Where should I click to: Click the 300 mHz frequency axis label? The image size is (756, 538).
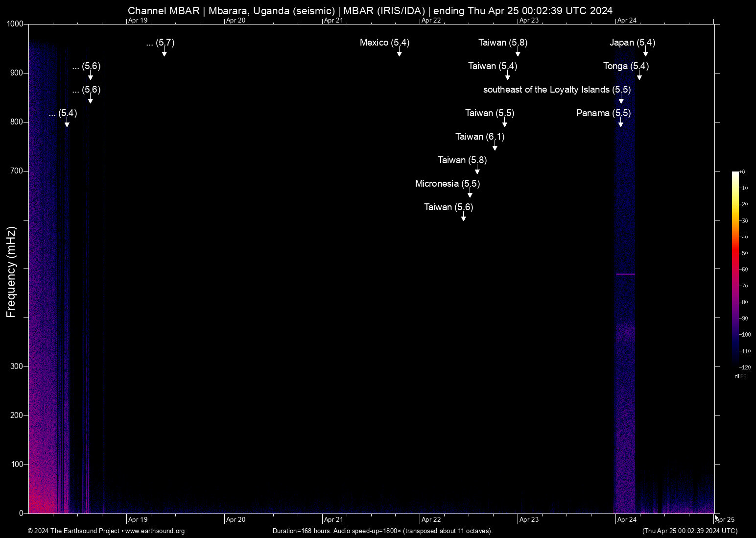tap(17, 367)
